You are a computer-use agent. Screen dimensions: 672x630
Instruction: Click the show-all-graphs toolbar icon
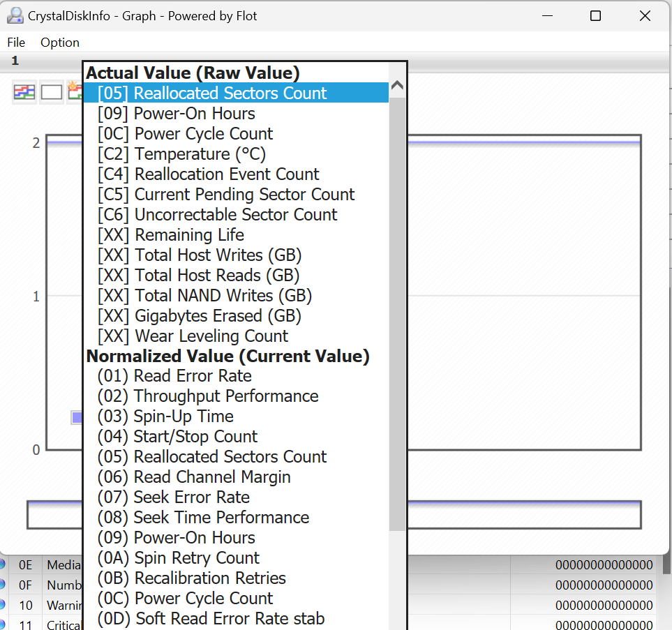point(24,91)
